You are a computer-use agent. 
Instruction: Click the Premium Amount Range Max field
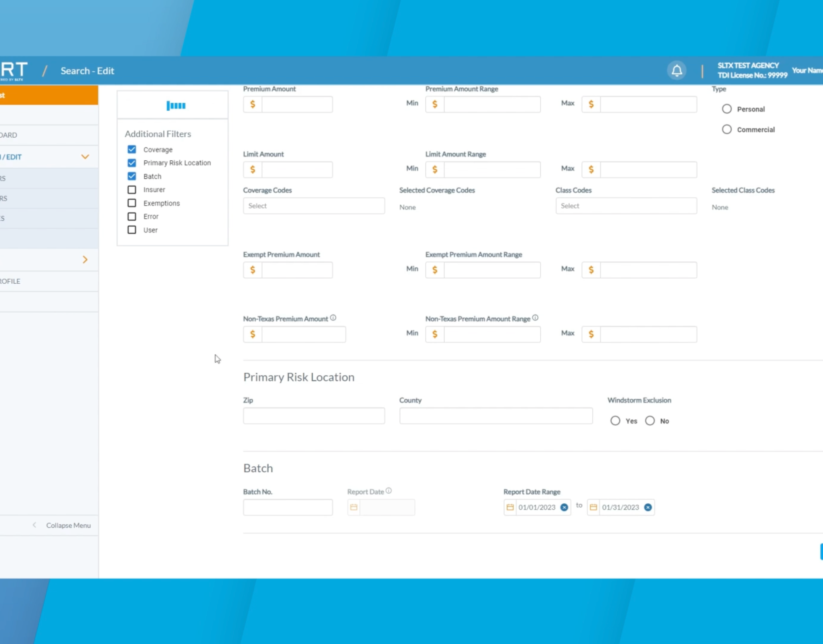pos(648,104)
